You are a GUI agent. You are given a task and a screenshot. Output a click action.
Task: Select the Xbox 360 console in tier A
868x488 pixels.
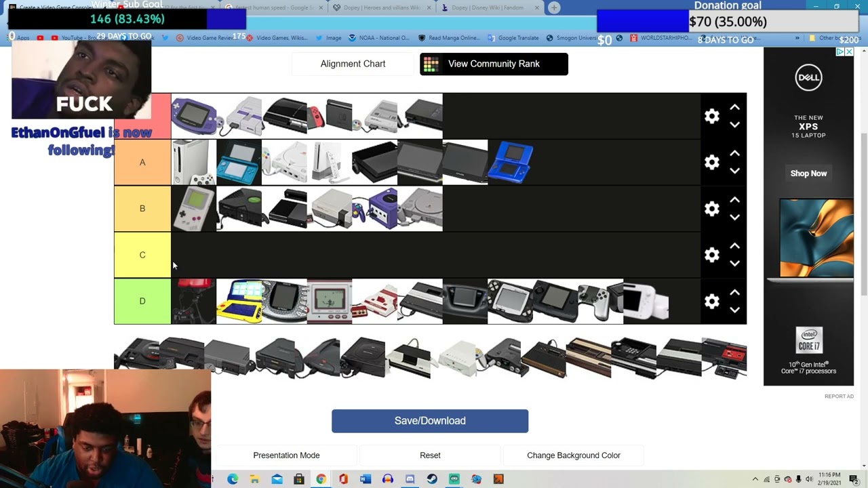(194, 163)
